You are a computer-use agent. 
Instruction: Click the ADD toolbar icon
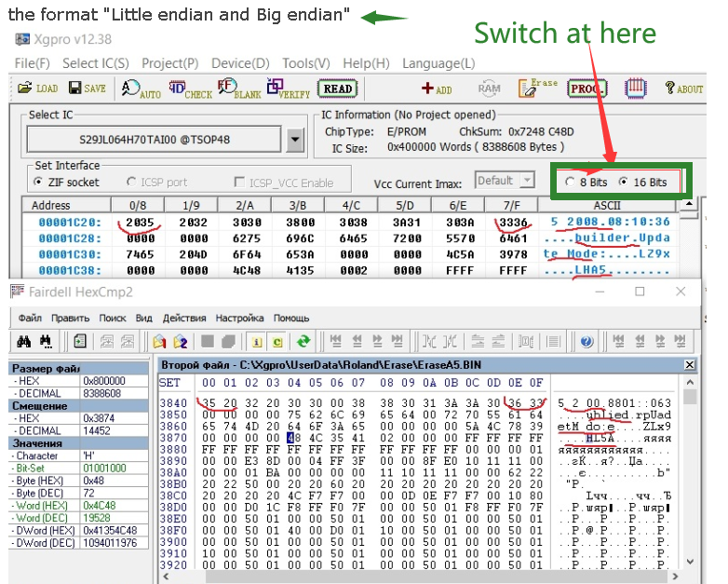pyautogui.click(x=436, y=88)
